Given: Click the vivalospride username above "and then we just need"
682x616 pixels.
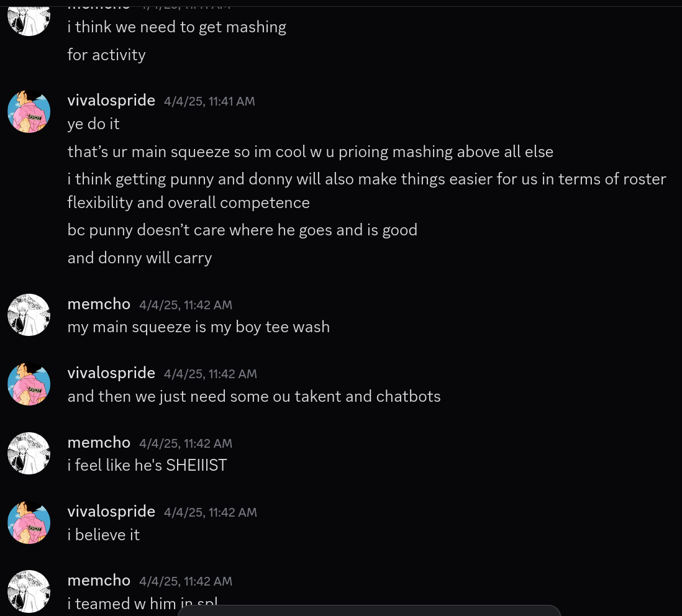Looking at the screenshot, I should [x=111, y=373].
